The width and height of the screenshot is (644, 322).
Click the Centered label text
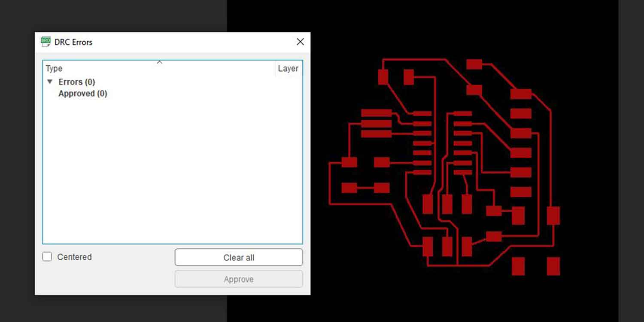coord(74,257)
